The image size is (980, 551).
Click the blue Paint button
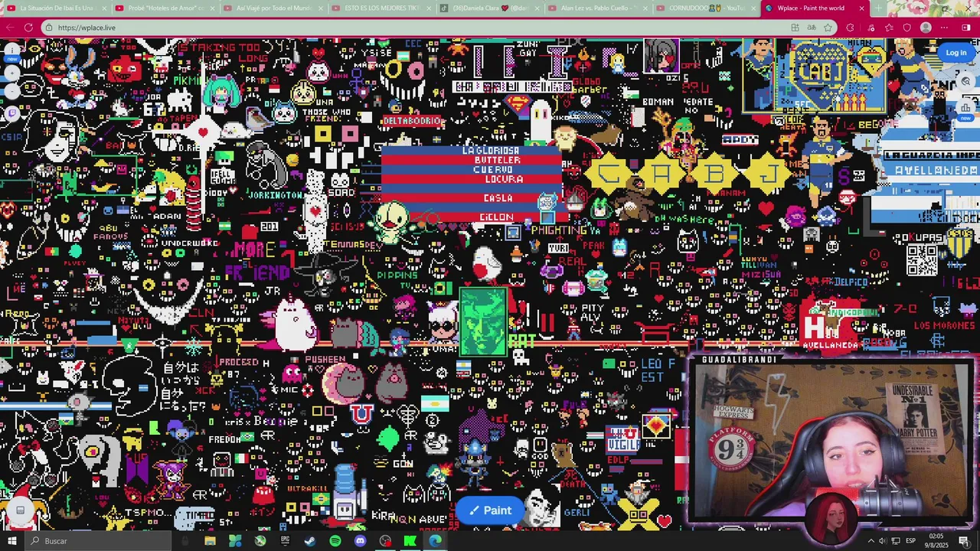490,510
